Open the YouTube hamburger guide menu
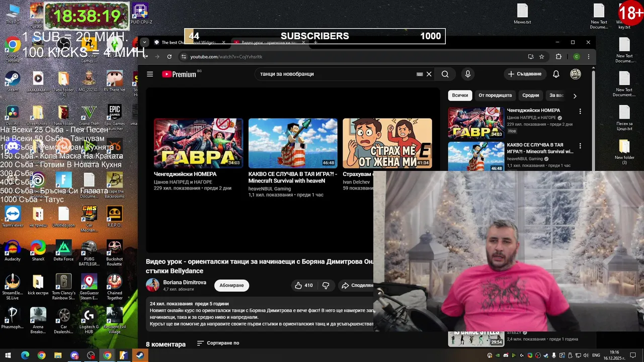 coord(150,74)
